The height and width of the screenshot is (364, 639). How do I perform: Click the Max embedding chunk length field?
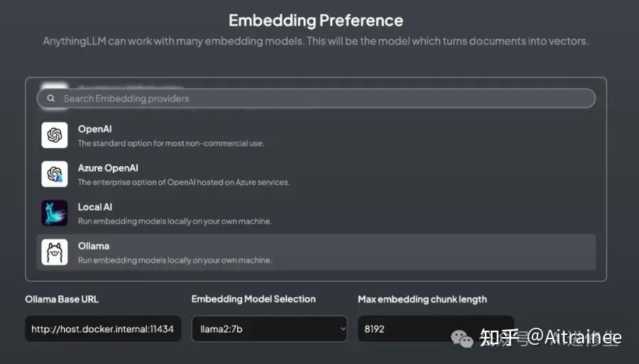click(435, 329)
